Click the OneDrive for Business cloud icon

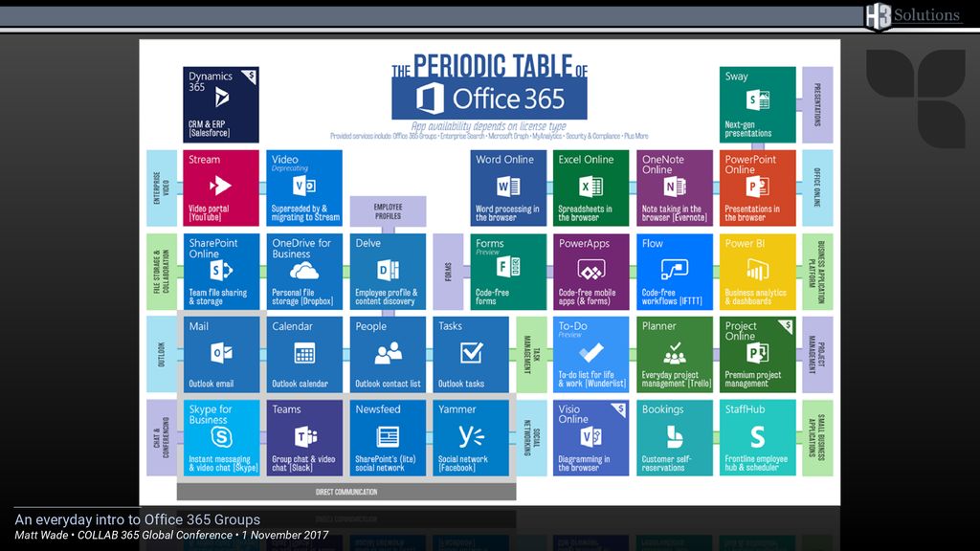click(x=303, y=271)
